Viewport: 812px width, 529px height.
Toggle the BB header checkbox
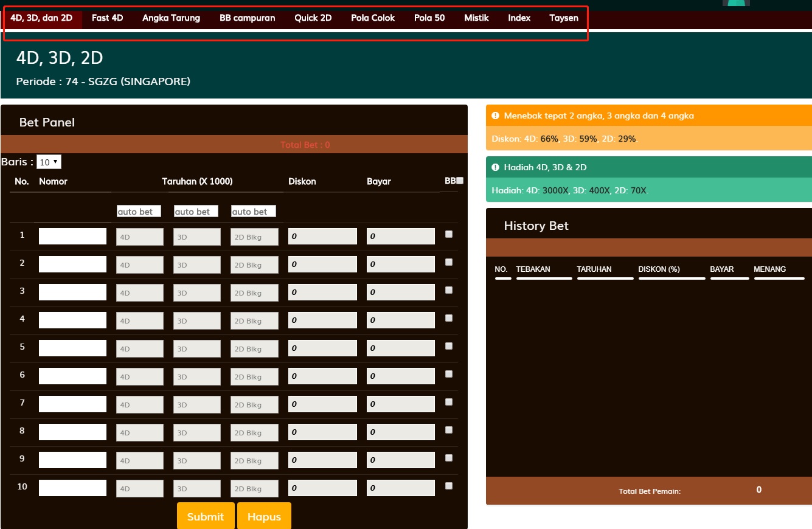[x=460, y=181]
